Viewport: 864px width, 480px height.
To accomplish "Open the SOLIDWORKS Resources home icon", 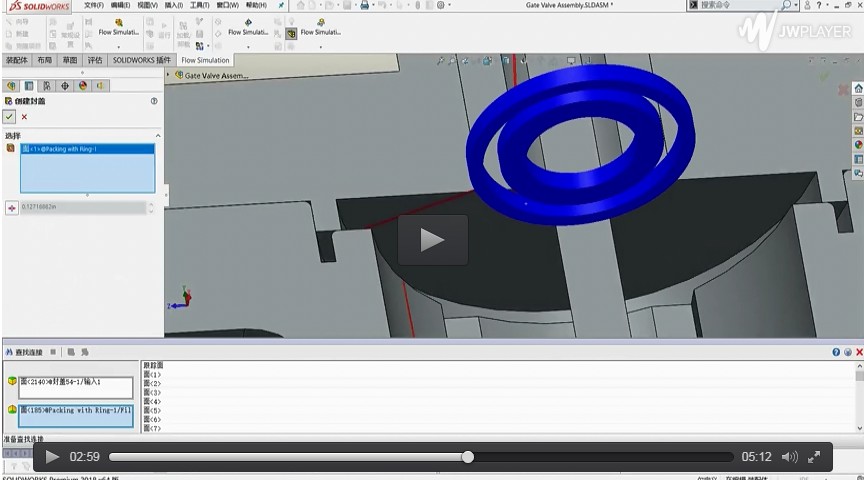I will [x=858, y=88].
